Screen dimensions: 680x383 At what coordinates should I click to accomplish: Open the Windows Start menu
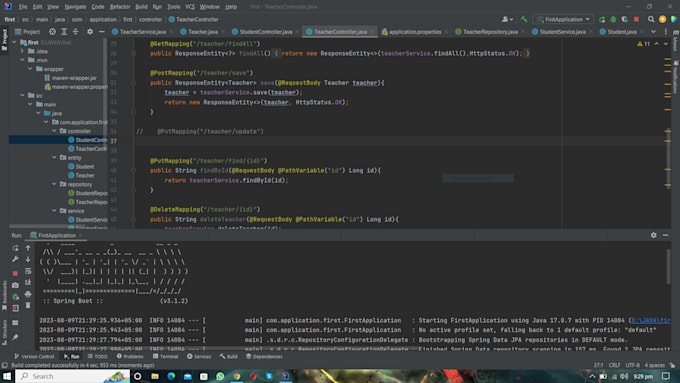7,376
